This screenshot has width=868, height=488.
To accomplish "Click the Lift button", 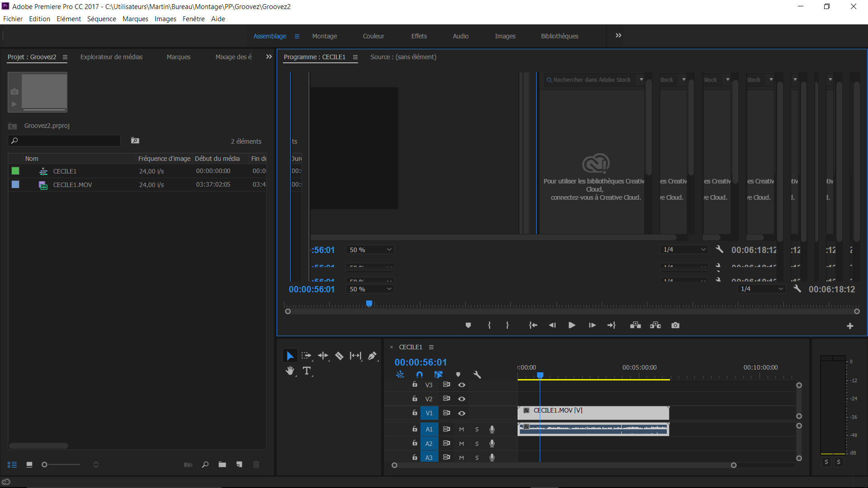I will (636, 325).
